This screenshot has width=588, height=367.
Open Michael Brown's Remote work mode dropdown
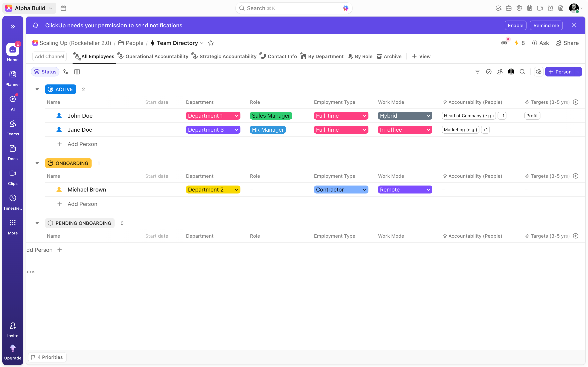point(405,190)
